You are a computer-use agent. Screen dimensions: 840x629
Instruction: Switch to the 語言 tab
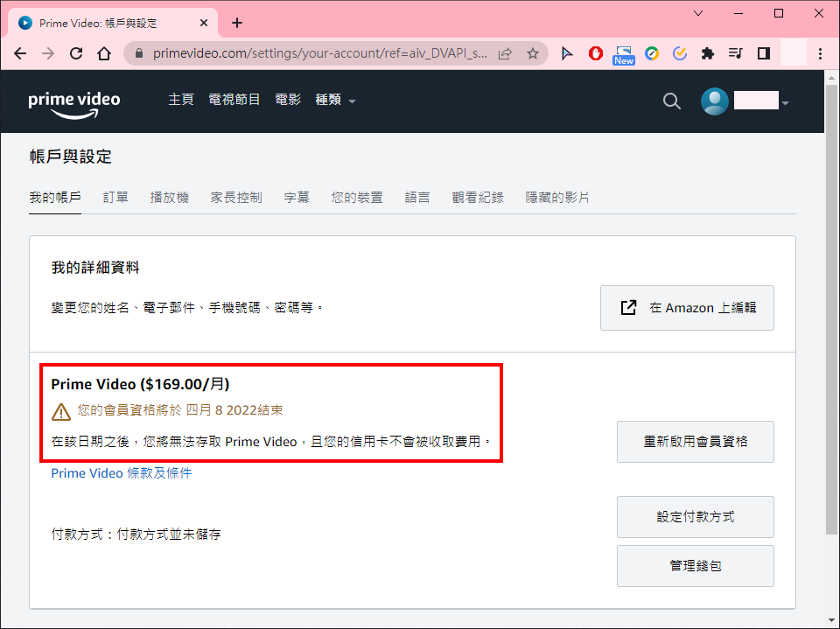click(x=417, y=198)
